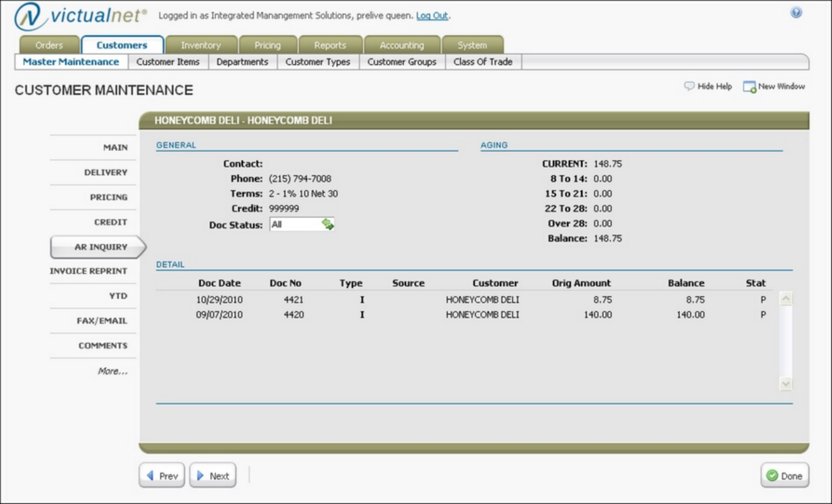Open Master Maintenance subtab
The image size is (832, 504).
pos(71,62)
